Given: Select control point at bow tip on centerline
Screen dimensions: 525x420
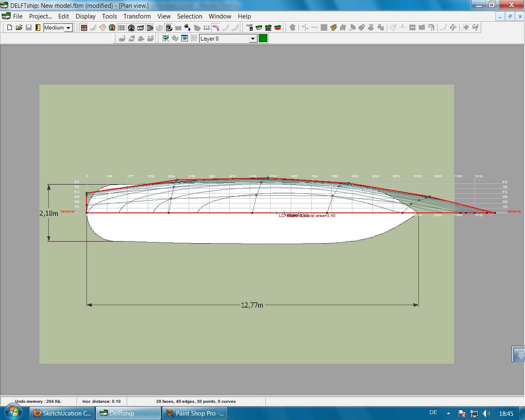Looking at the screenshot, I should click(495, 213).
